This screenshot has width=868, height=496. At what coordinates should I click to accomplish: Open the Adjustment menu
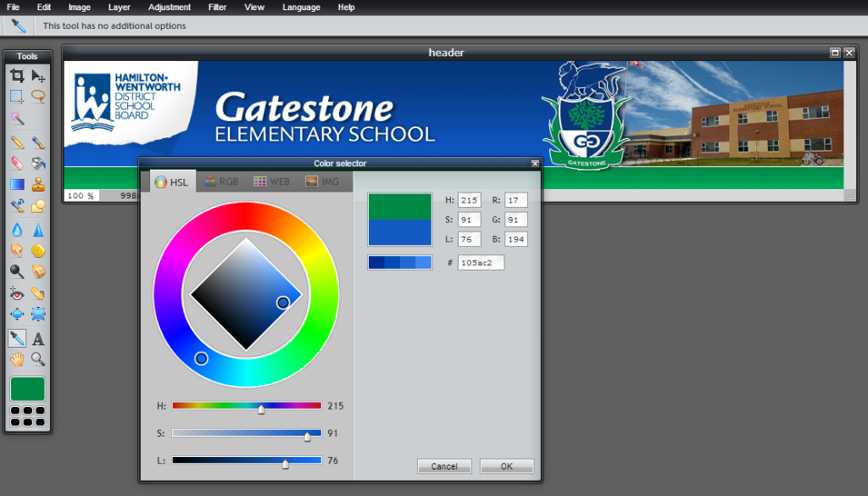click(170, 7)
